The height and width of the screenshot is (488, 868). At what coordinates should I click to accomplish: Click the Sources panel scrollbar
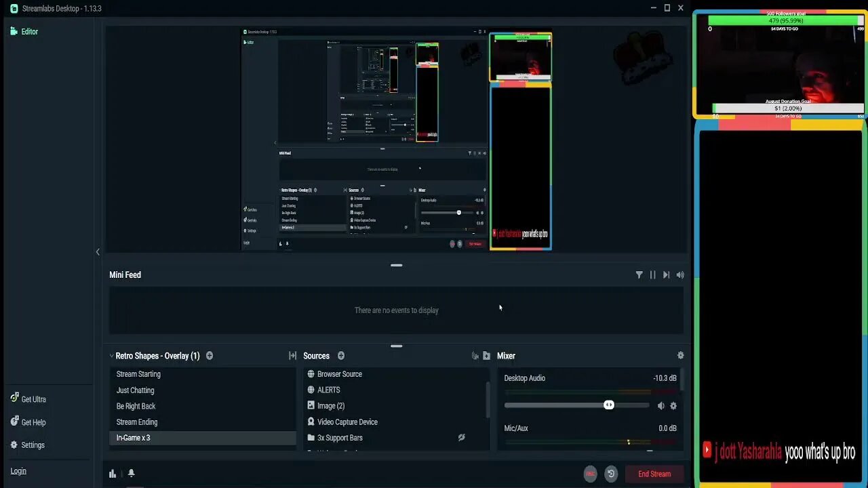point(488,400)
